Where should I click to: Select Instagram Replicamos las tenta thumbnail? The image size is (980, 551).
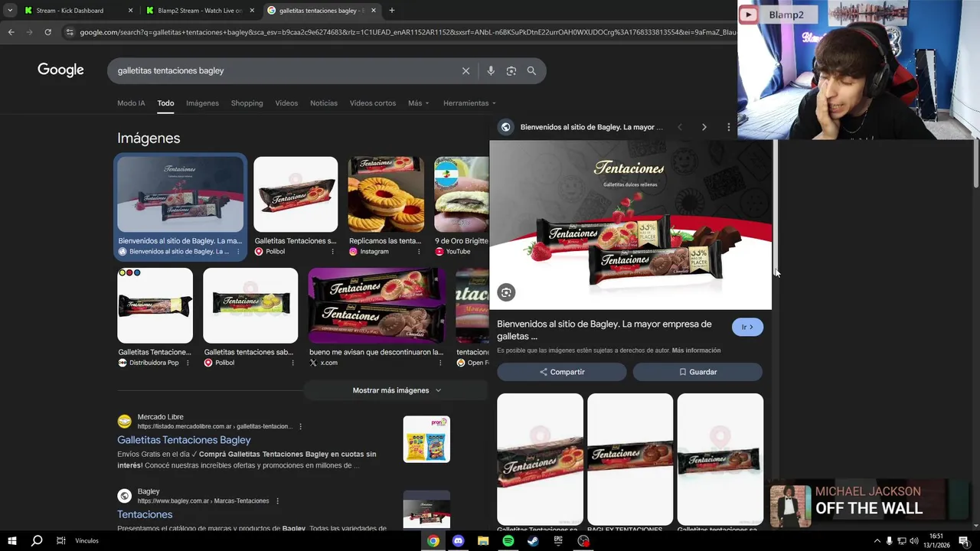click(x=386, y=194)
